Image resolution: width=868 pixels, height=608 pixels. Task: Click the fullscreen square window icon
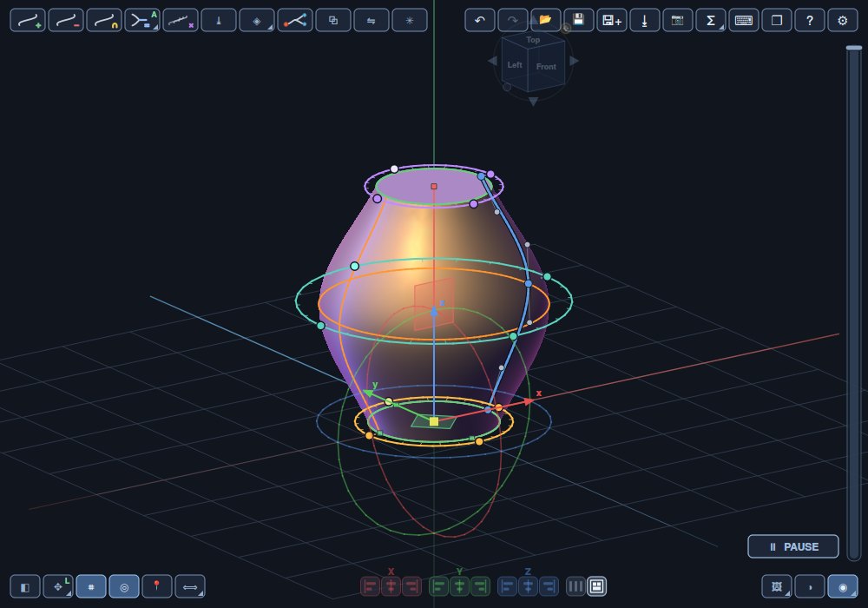click(x=777, y=21)
